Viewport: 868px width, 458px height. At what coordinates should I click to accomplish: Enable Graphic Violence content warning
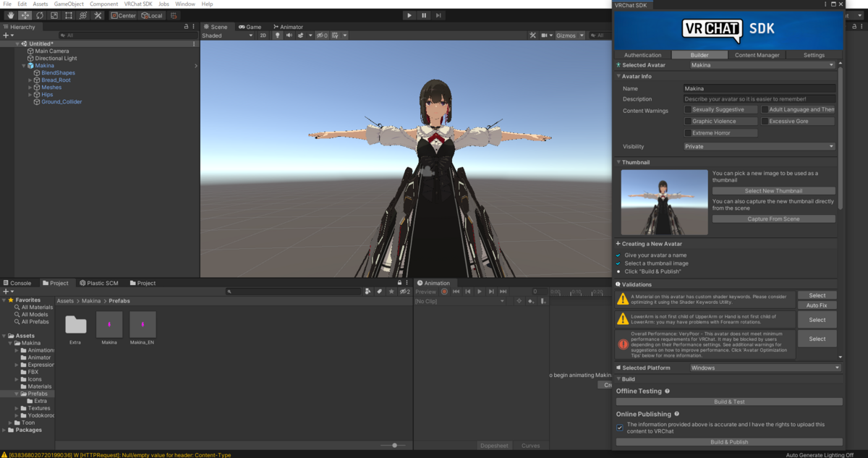[x=688, y=122]
